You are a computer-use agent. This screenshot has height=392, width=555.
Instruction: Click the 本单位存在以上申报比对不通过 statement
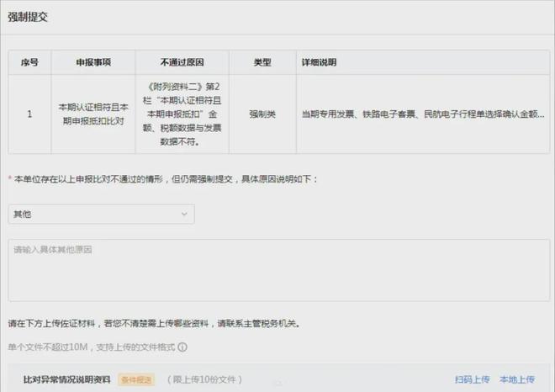(166, 179)
